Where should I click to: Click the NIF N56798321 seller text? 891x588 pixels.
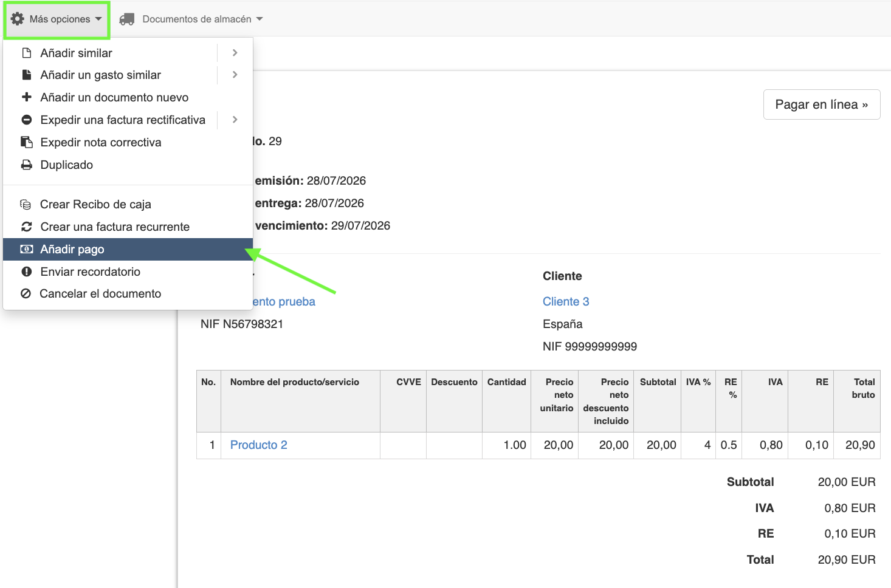click(x=242, y=324)
